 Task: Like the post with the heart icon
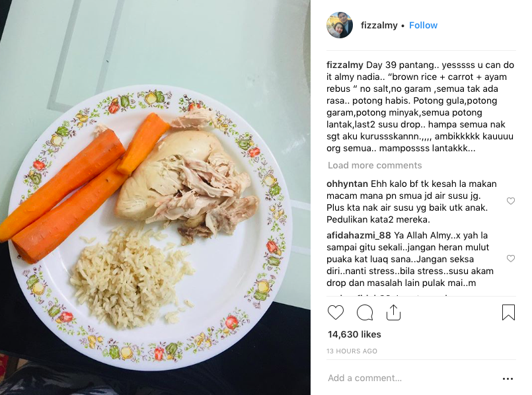[x=336, y=312]
